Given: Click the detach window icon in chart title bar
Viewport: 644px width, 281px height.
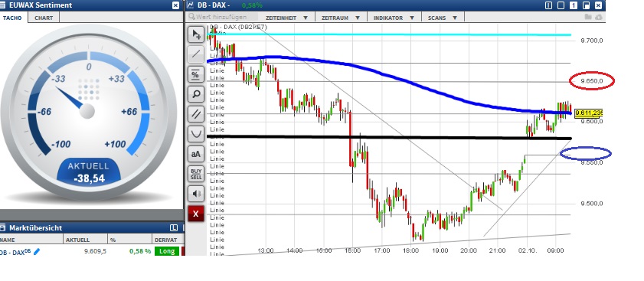Looking at the screenshot, I should [586, 5].
